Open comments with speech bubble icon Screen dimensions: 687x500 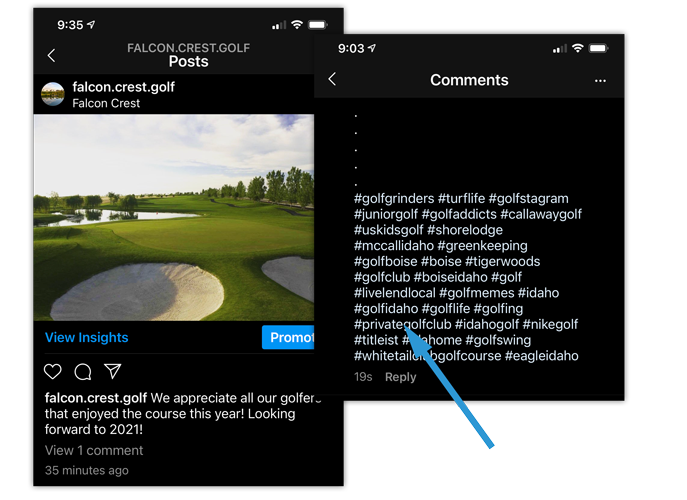point(83,372)
